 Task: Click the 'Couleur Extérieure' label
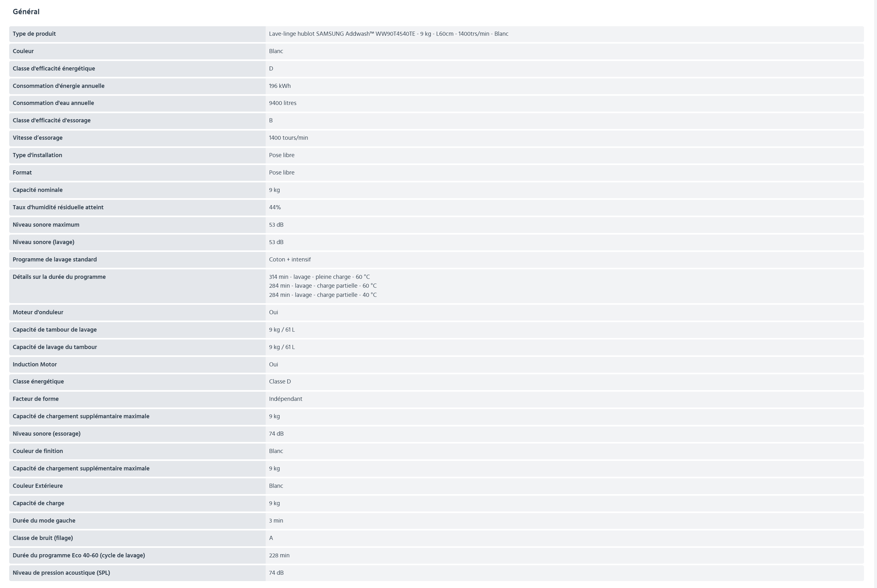pyautogui.click(x=38, y=486)
